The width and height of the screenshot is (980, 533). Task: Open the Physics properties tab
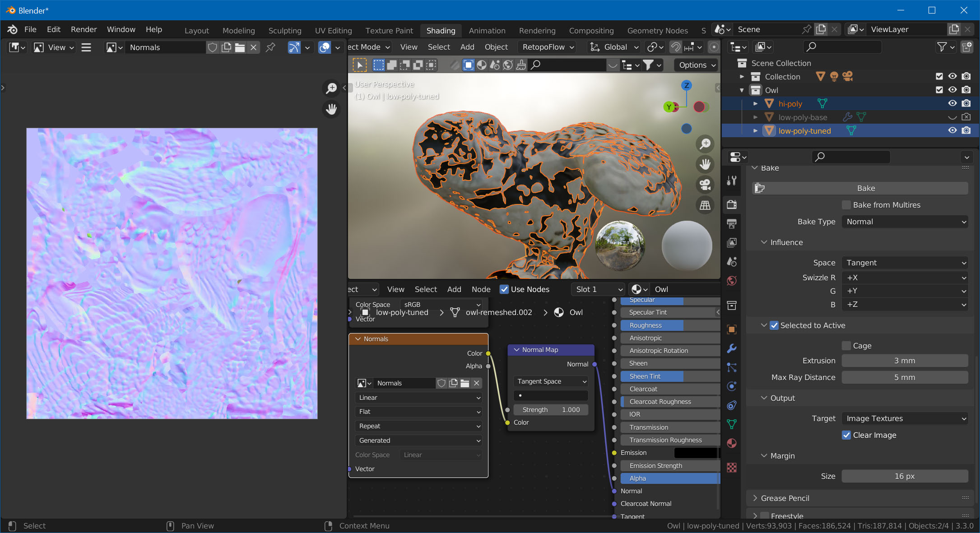coord(732,386)
